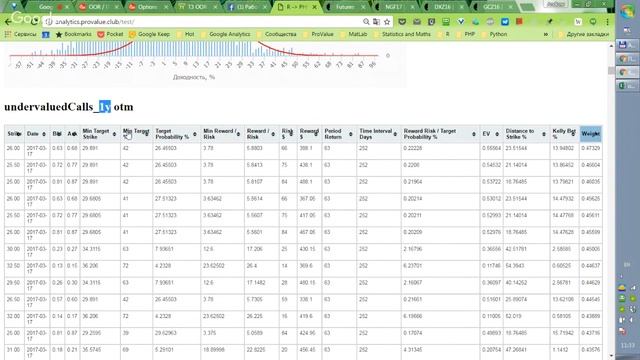Expand the bookmarks overflow chevron
This screenshot has width=640, height=360.
[x=546, y=34]
